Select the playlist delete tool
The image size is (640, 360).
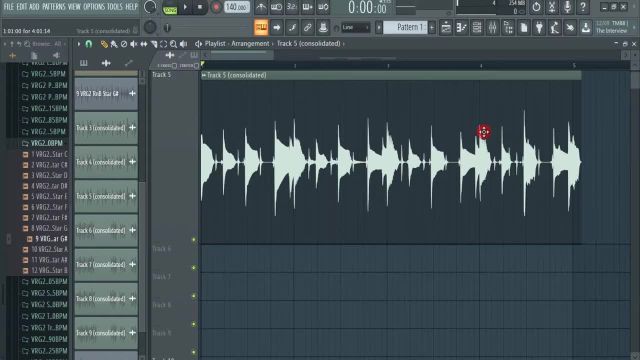(124, 44)
